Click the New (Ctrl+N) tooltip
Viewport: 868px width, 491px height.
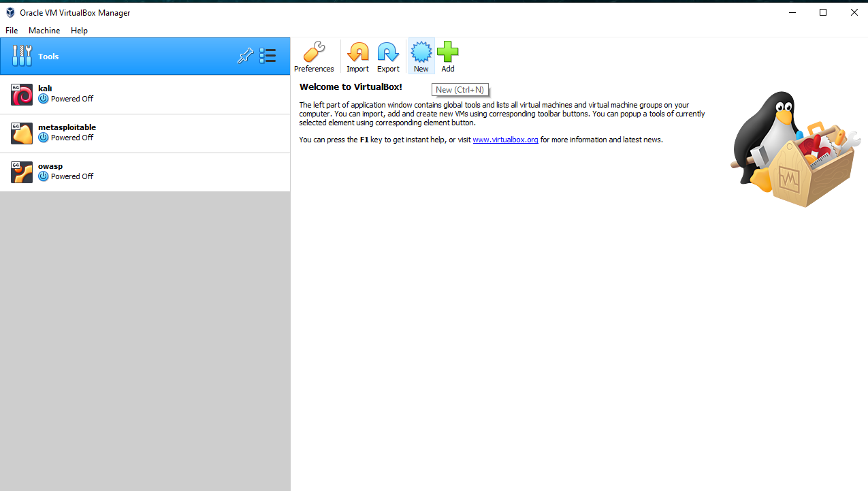(x=460, y=90)
